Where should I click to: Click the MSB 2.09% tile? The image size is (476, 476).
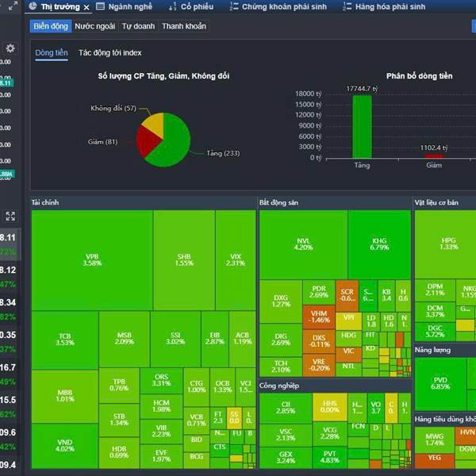point(125,339)
